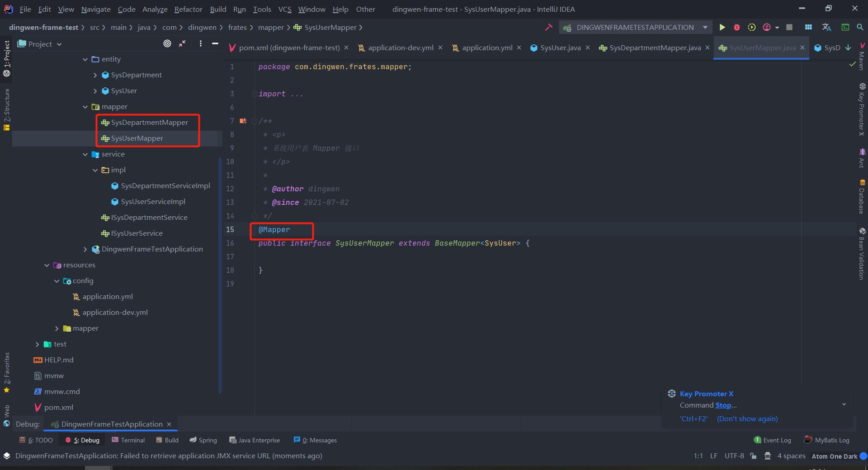Screen dimensions: 868x470
Task: Expand the SysDepartment class node
Action: (x=95, y=75)
